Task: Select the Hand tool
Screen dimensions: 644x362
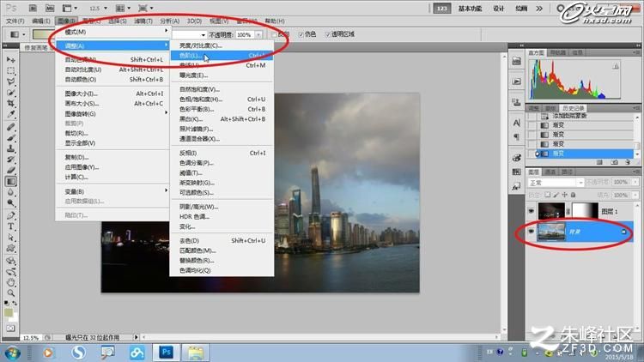Action: [10, 282]
